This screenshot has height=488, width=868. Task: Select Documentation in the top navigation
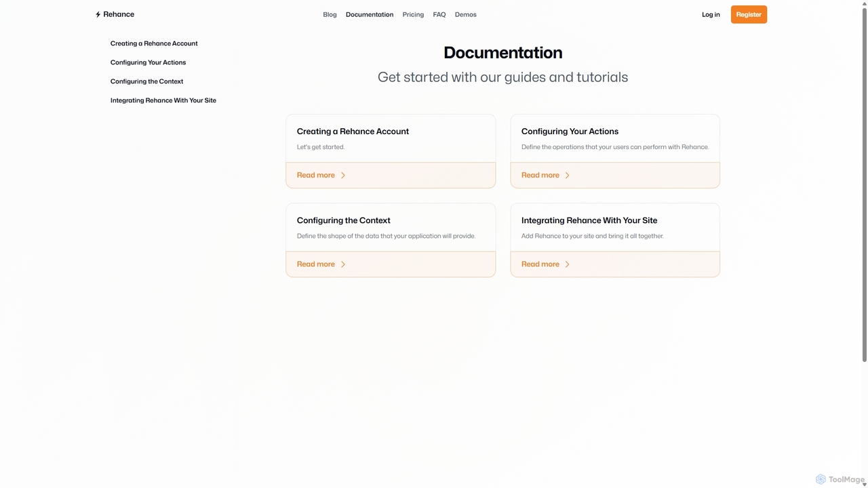coord(370,14)
